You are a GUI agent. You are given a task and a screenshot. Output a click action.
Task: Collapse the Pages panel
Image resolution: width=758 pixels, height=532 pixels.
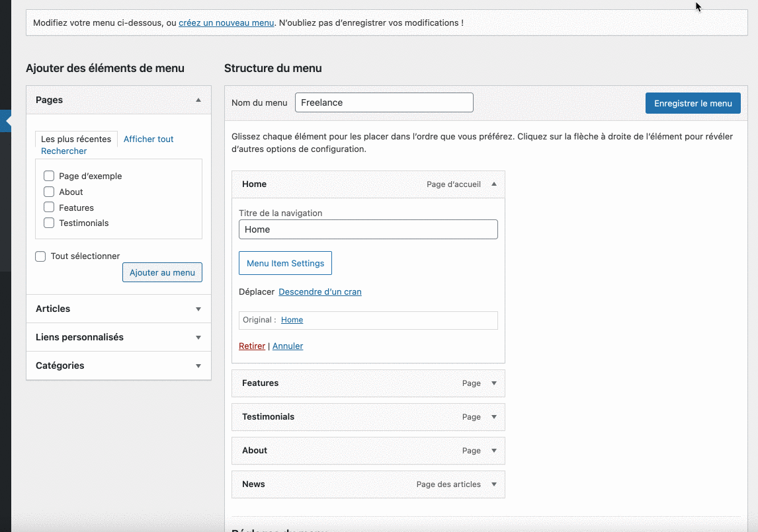[198, 99]
